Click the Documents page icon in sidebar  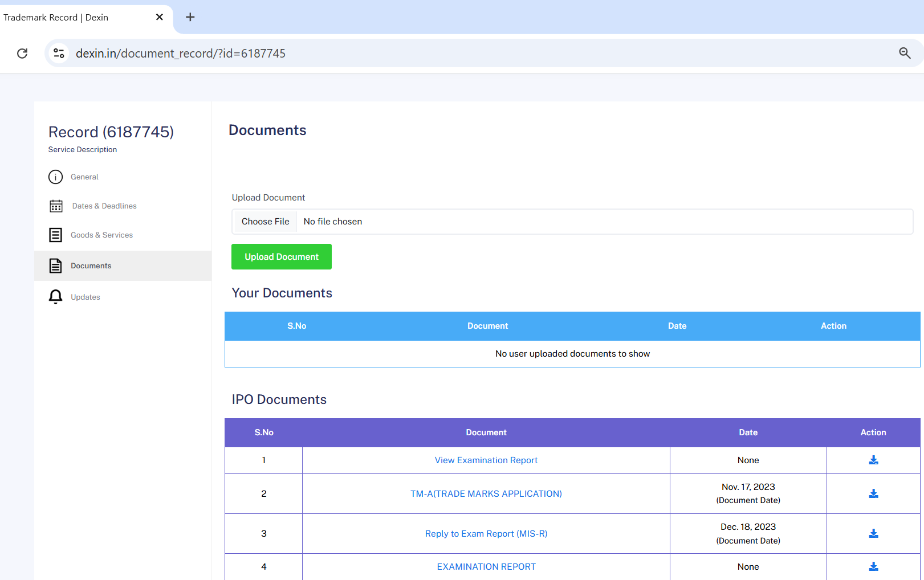(55, 266)
